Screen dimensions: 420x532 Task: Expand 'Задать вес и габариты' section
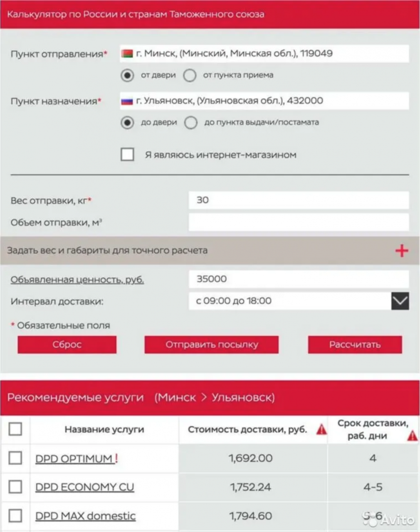click(107, 251)
